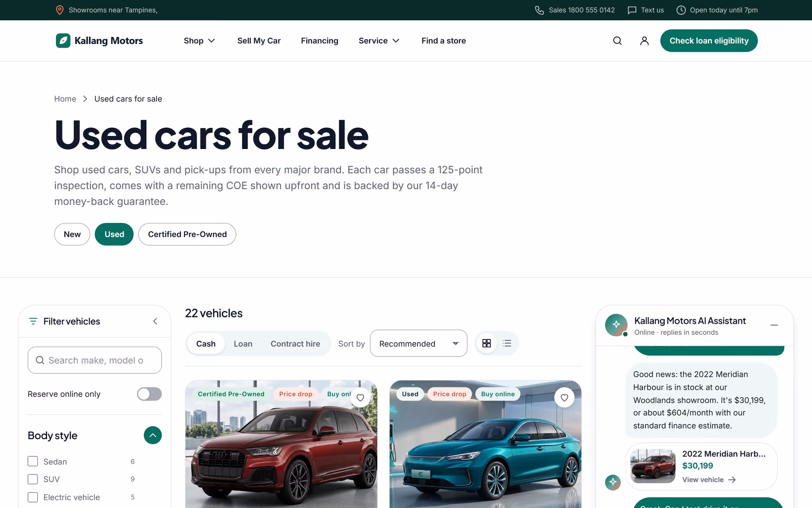812x508 pixels.
Task: Check the SUV body style box
Action: pos(33,479)
